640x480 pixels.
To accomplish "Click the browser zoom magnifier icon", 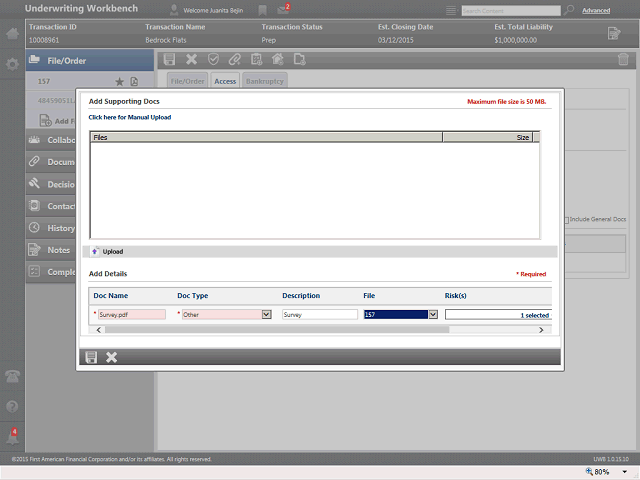I will pyautogui.click(x=589, y=471).
